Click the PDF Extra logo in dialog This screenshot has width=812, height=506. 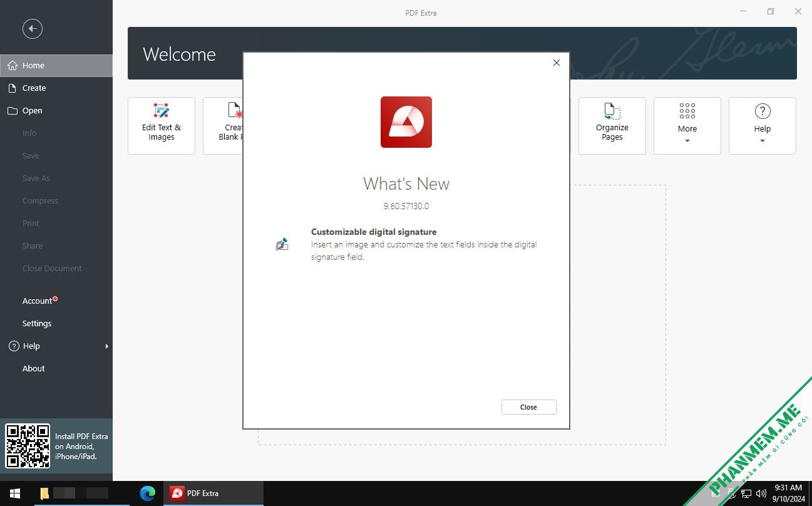406,122
